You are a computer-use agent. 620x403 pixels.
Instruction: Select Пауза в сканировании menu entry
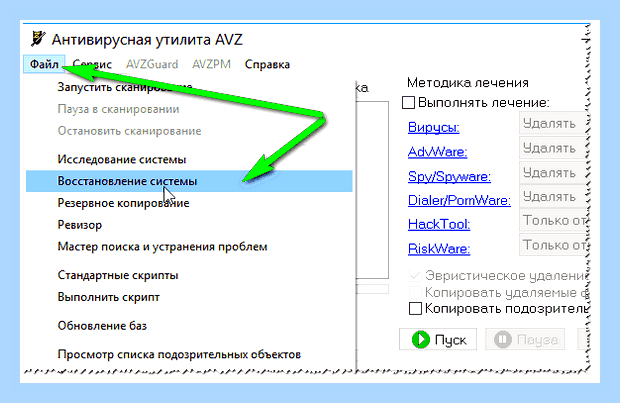coord(189,109)
